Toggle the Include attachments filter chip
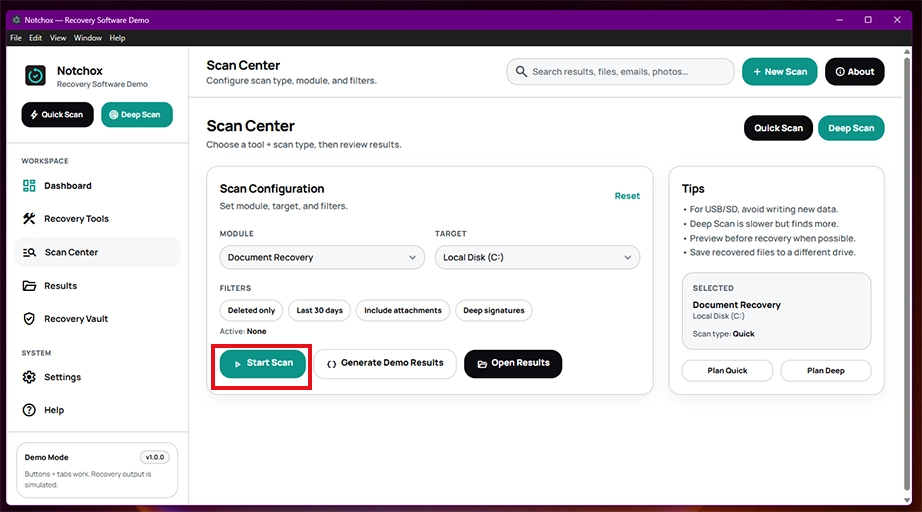 (403, 310)
